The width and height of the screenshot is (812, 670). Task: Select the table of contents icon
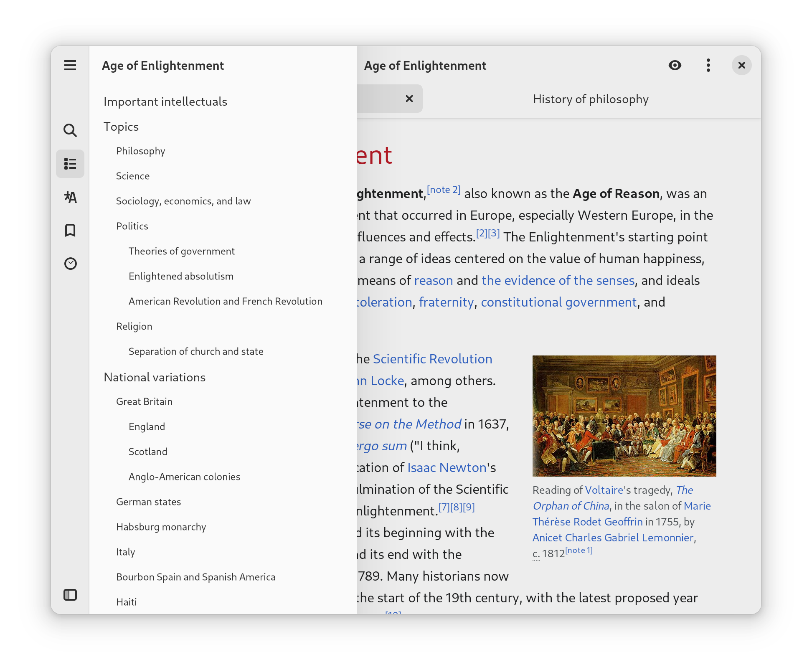click(70, 164)
